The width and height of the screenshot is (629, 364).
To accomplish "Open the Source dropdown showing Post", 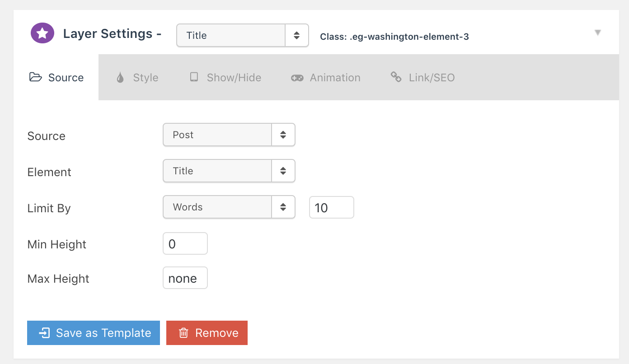I will click(229, 135).
